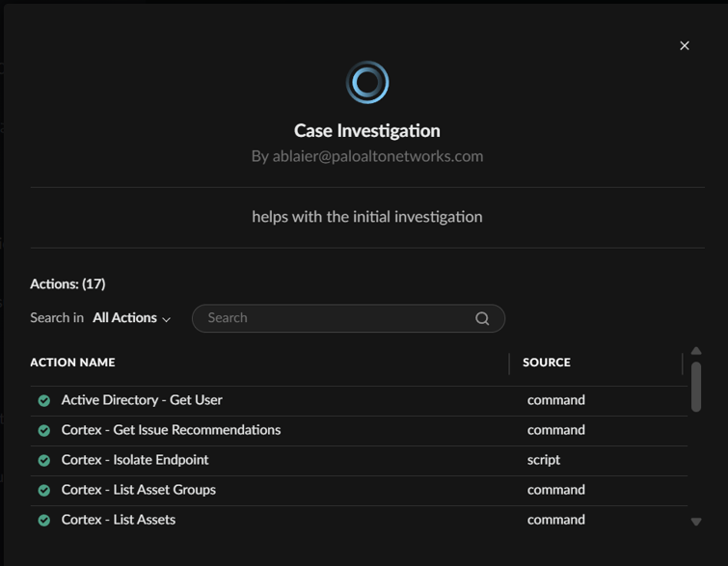728x566 pixels.
Task: Select the Active Directory - Get User action
Action: tap(142, 400)
